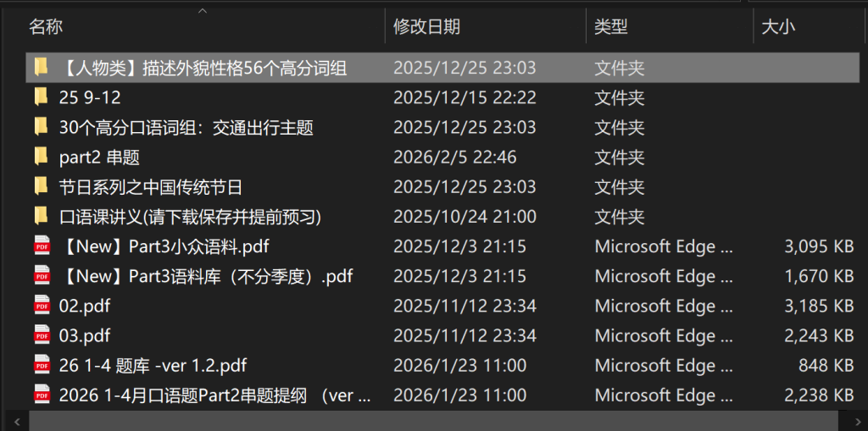Sort by the 大小 column header

(x=778, y=27)
